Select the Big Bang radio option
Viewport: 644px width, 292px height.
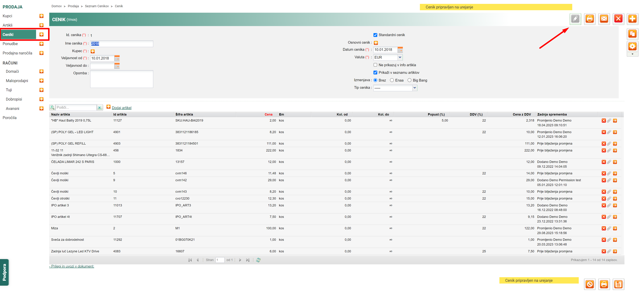(409, 80)
